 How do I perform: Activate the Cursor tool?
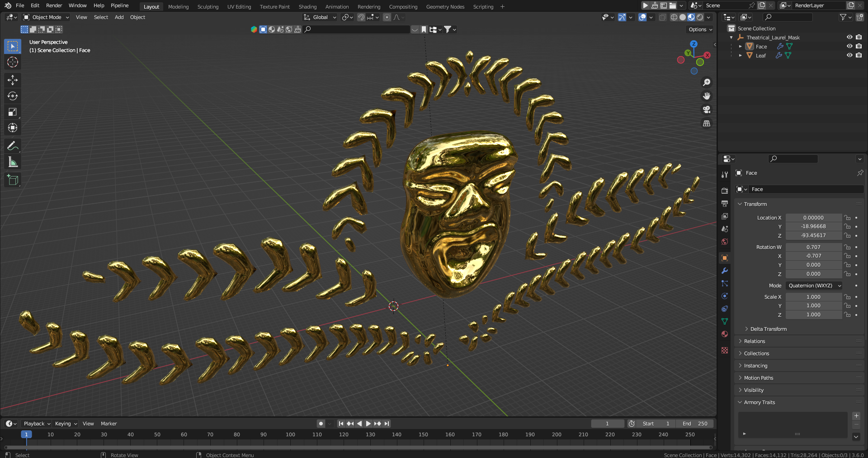coord(13,62)
